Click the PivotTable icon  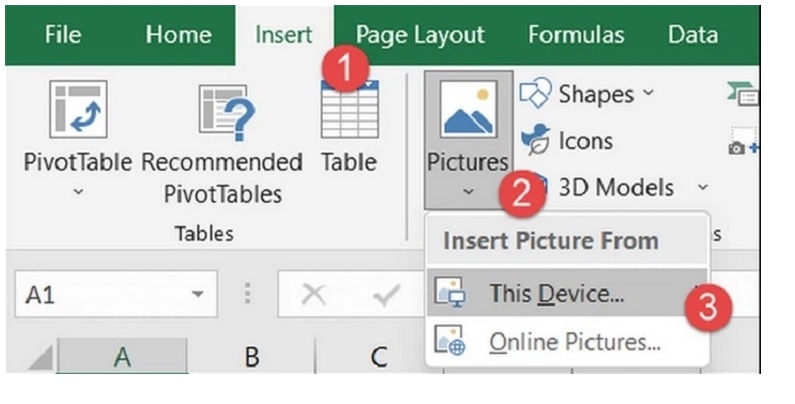78,110
